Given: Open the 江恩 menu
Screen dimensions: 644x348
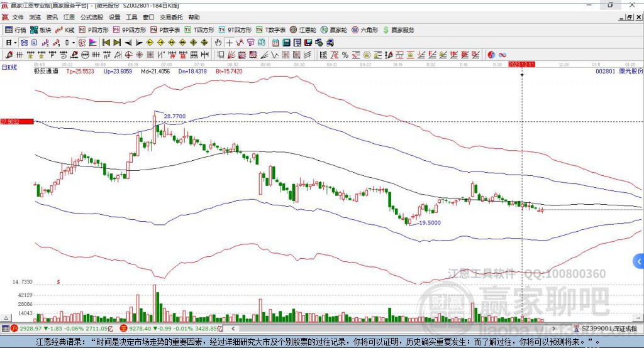Looking at the screenshot, I should tap(69, 17).
